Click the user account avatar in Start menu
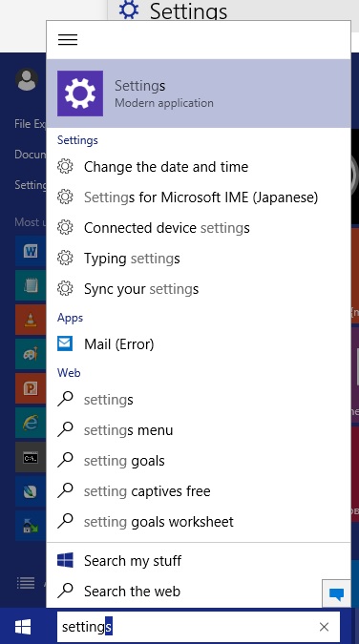Screen dimensions: 359x644 point(27,80)
